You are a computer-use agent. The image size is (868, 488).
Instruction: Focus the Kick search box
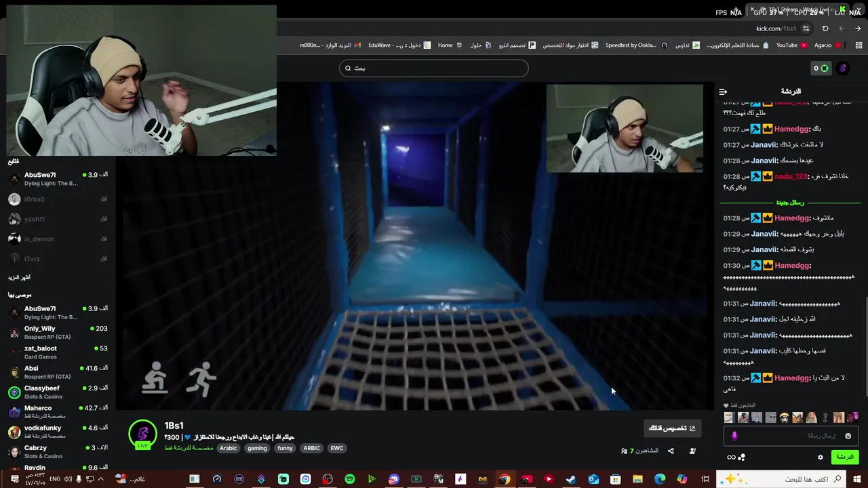(434, 68)
